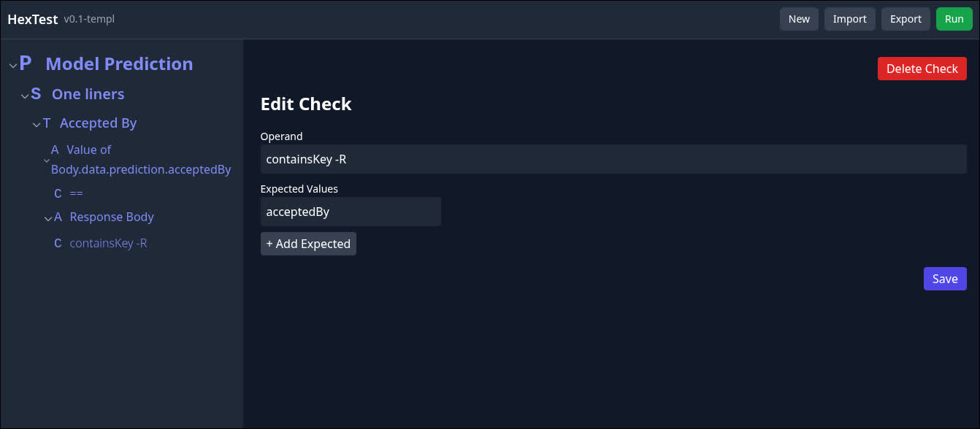The width and height of the screenshot is (980, 429).
Task: Run the tests with green button
Action: [954, 19]
